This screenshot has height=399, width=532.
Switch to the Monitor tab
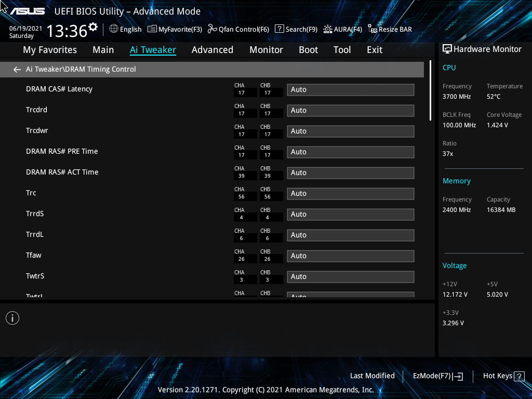pyautogui.click(x=266, y=50)
